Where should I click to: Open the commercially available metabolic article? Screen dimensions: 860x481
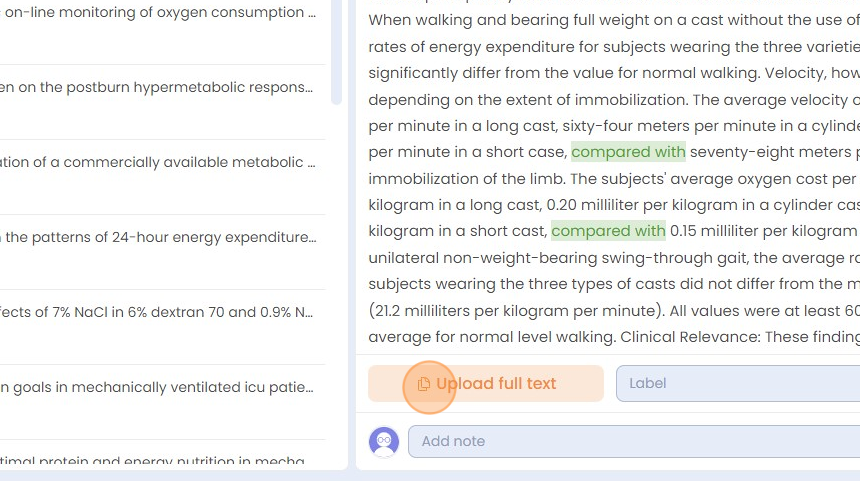[x=158, y=162]
